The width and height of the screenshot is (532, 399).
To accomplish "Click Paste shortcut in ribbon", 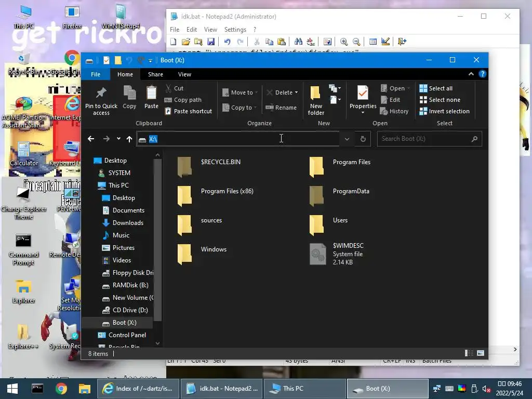I will coord(188,111).
